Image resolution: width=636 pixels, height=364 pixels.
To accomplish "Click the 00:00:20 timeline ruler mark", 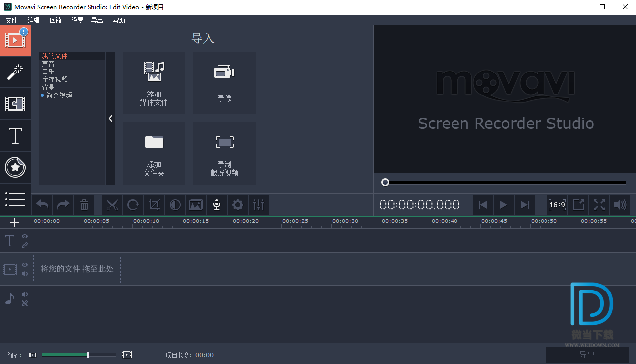I will pos(246,221).
